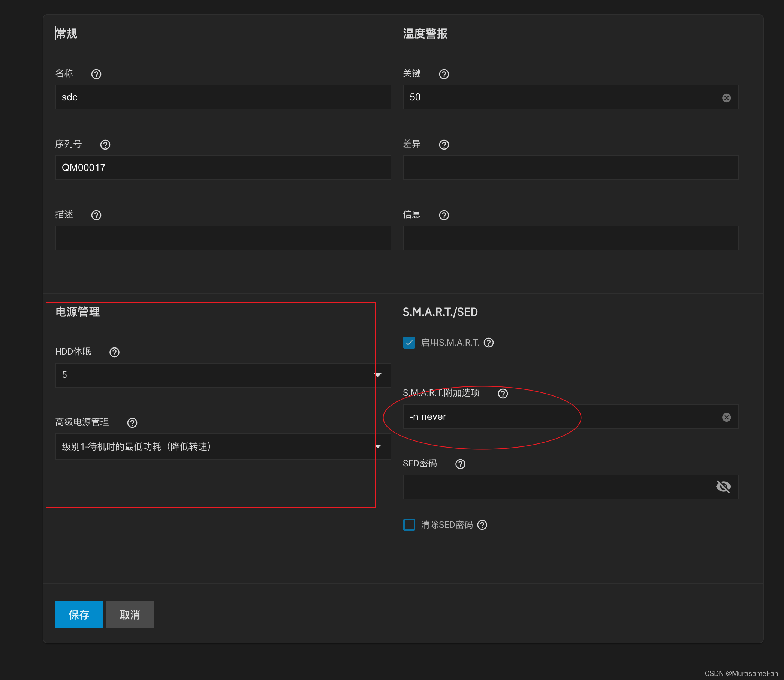Click help icon beside 序列号 label
784x680 pixels.
105,145
